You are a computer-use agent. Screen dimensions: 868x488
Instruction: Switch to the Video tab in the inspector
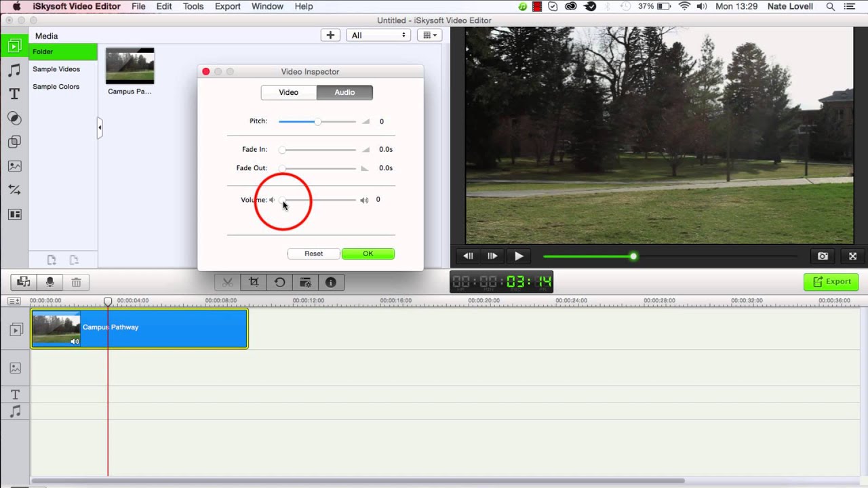[x=289, y=92]
